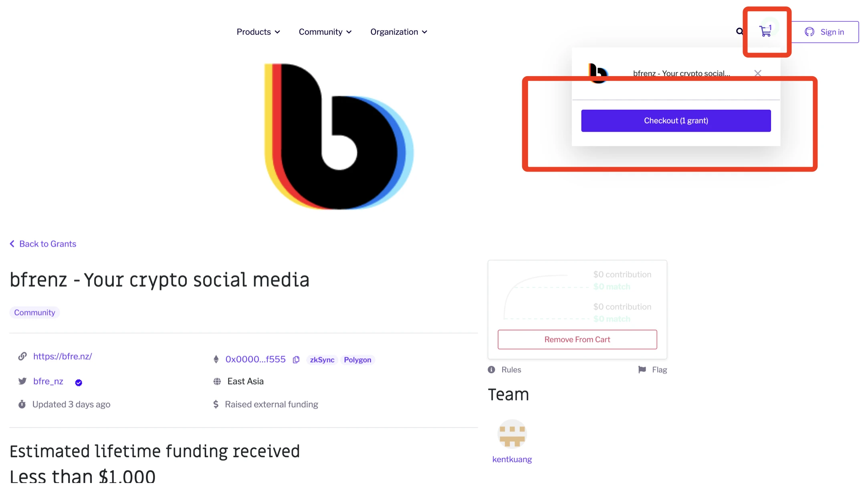Click the kentkuang team member avatar

point(511,434)
